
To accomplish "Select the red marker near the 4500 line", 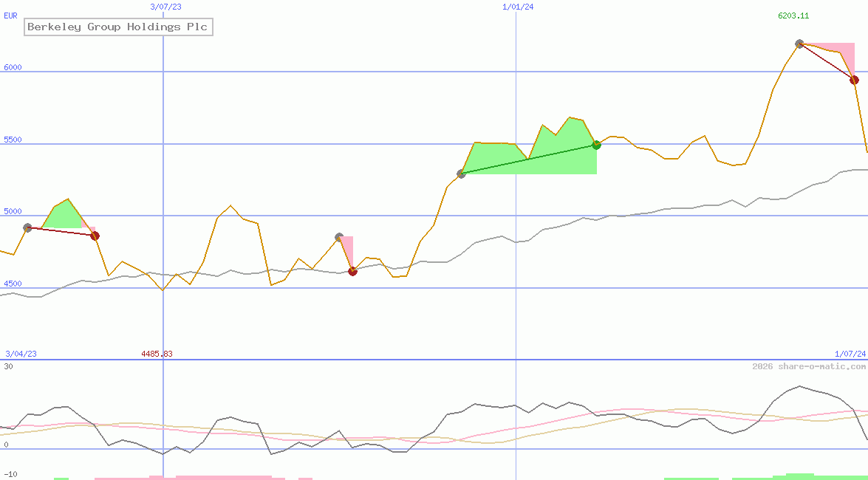I will coord(352,271).
